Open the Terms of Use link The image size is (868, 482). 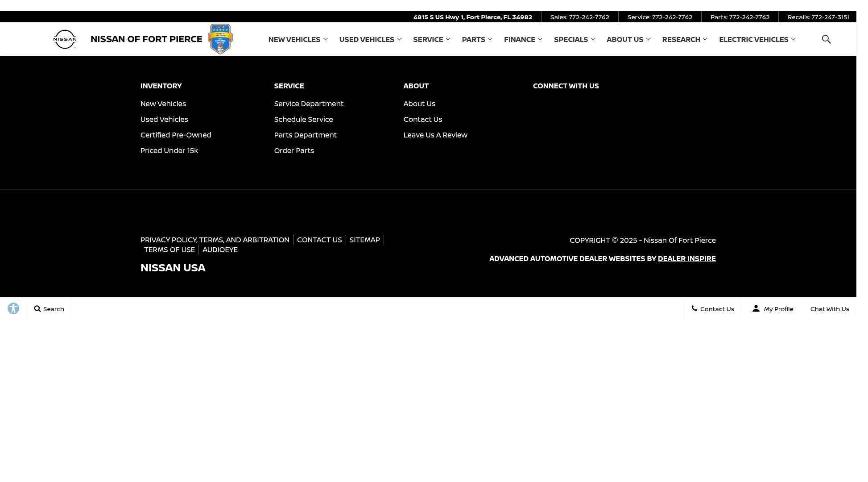(169, 249)
